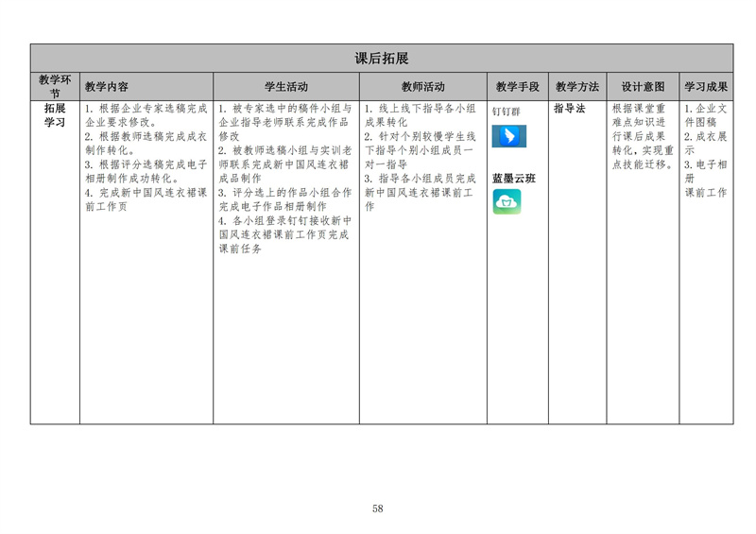The width and height of the screenshot is (756, 534).
Task: Select the 拓展学习 row label
Action: click(x=55, y=115)
